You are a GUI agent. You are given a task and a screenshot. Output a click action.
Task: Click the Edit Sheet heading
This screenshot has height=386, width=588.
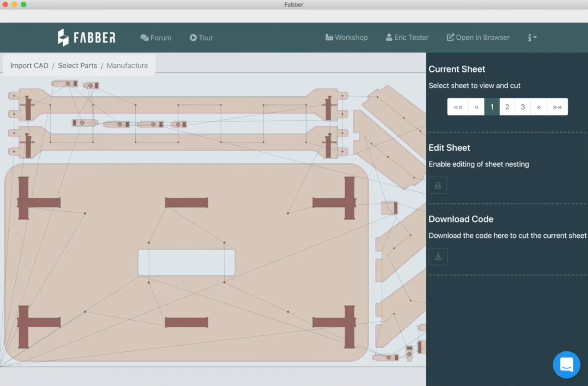coord(449,147)
